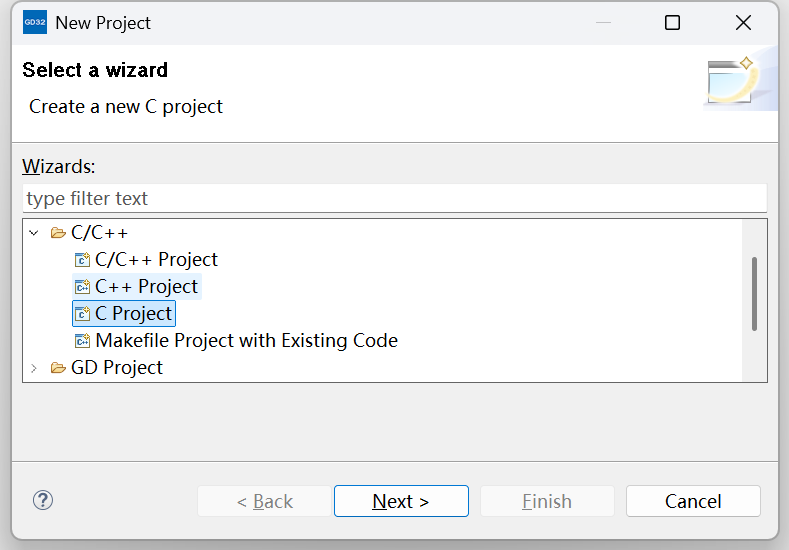789x550 pixels.
Task: Click the C/C++ folder icon
Action: (x=58, y=233)
